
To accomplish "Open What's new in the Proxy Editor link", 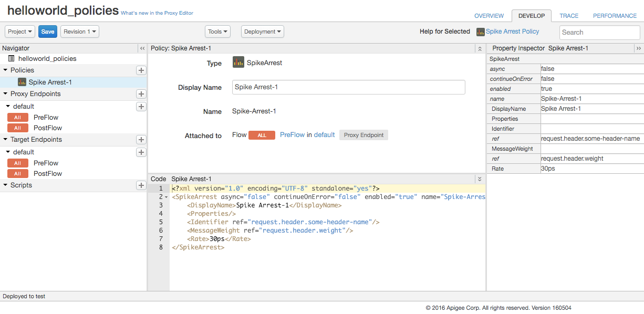I will (157, 13).
